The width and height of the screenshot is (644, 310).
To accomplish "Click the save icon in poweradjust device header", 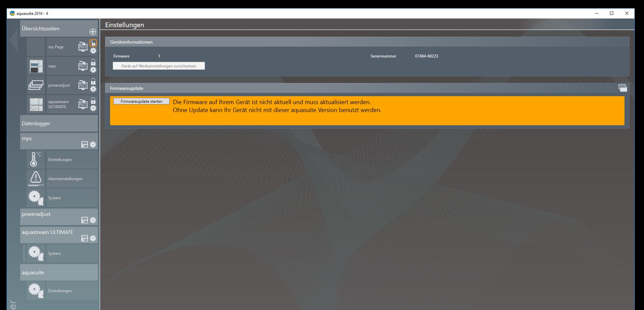I will [85, 220].
